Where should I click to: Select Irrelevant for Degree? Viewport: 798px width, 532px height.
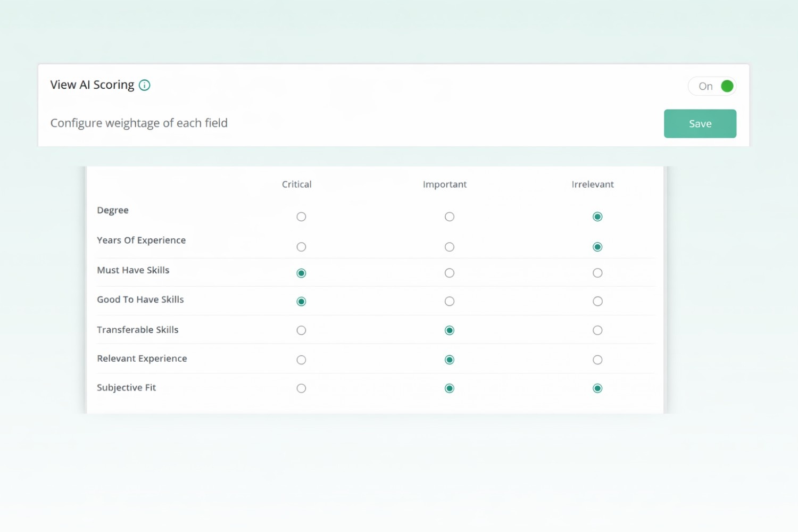(597, 217)
